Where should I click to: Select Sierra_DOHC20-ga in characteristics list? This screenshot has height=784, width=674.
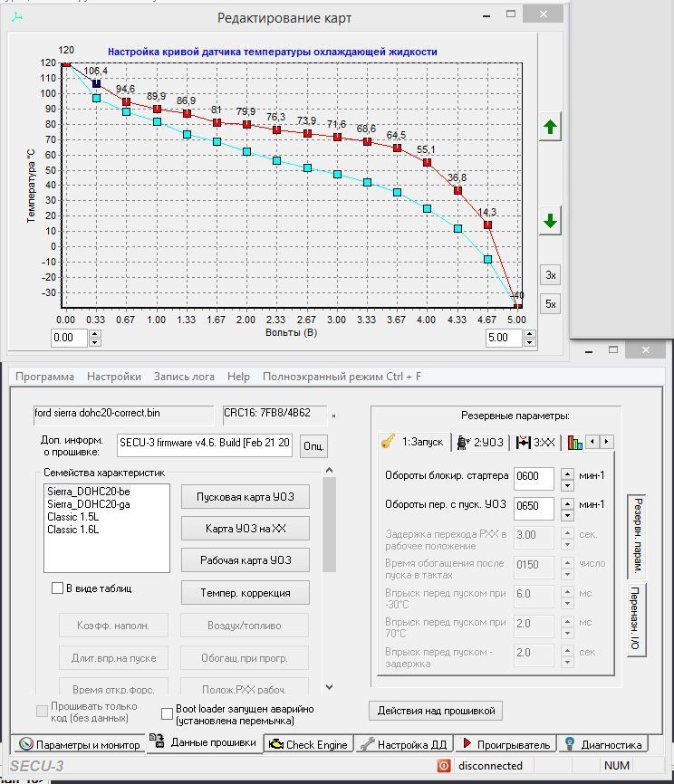coord(89,504)
